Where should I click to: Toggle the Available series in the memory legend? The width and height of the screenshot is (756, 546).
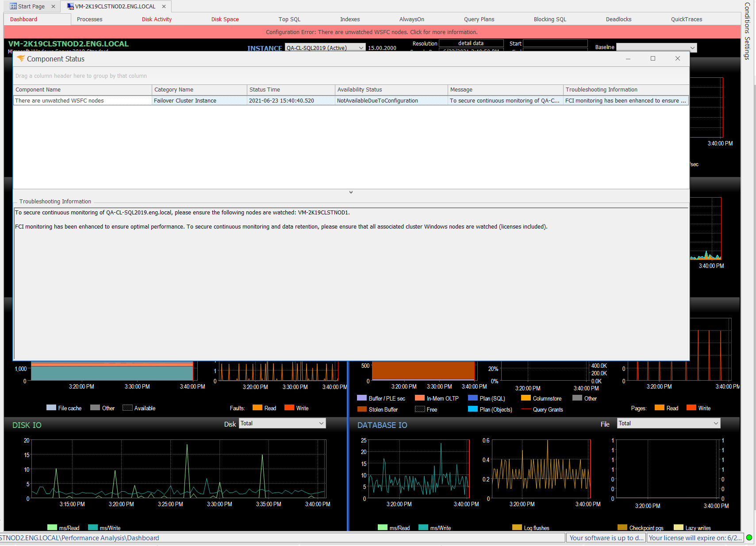[129, 408]
